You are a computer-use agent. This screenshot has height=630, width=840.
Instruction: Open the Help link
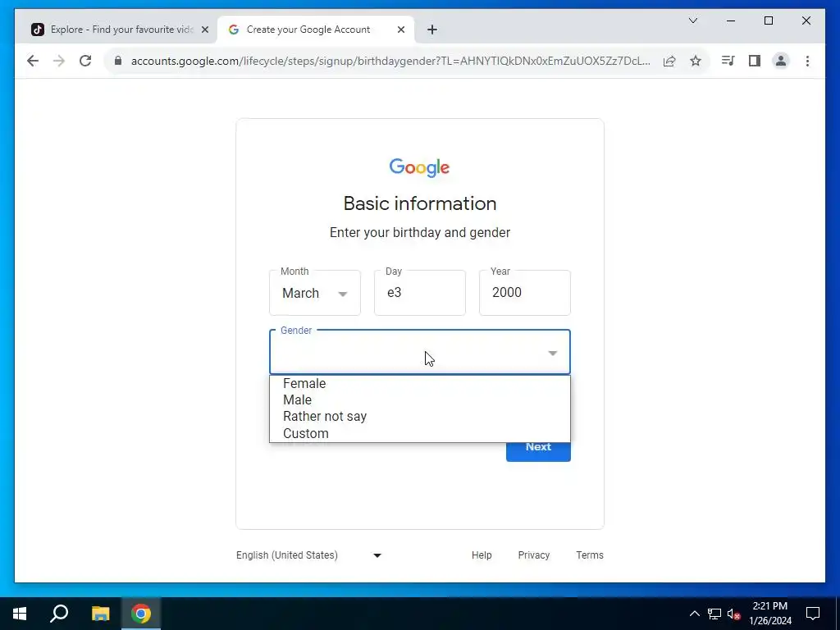(x=482, y=555)
